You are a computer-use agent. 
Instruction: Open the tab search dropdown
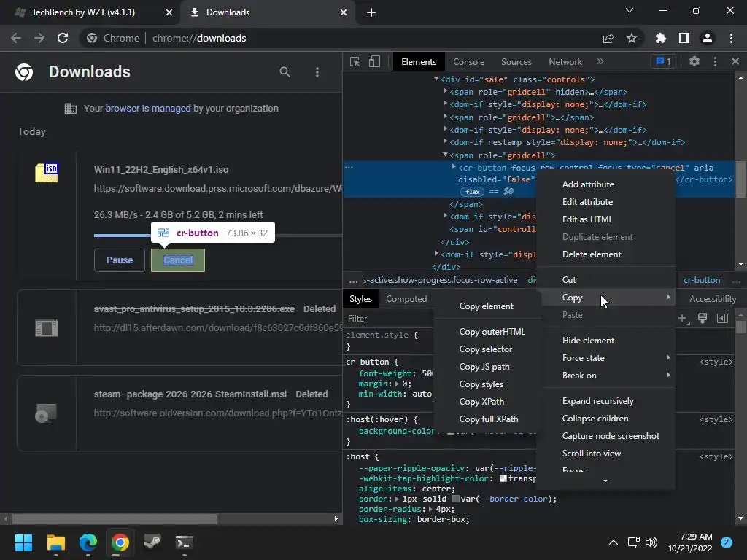pyautogui.click(x=630, y=10)
